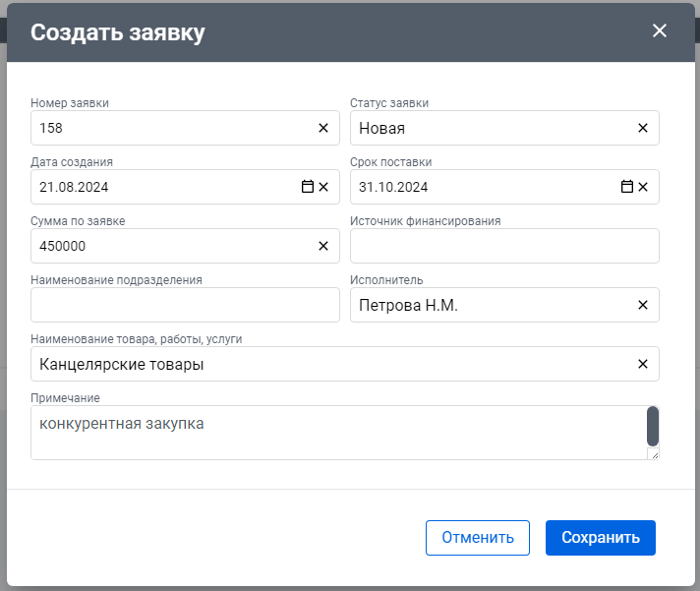Clear the Дата создания date
Image resolution: width=700 pixels, height=591 pixels.
click(x=323, y=187)
